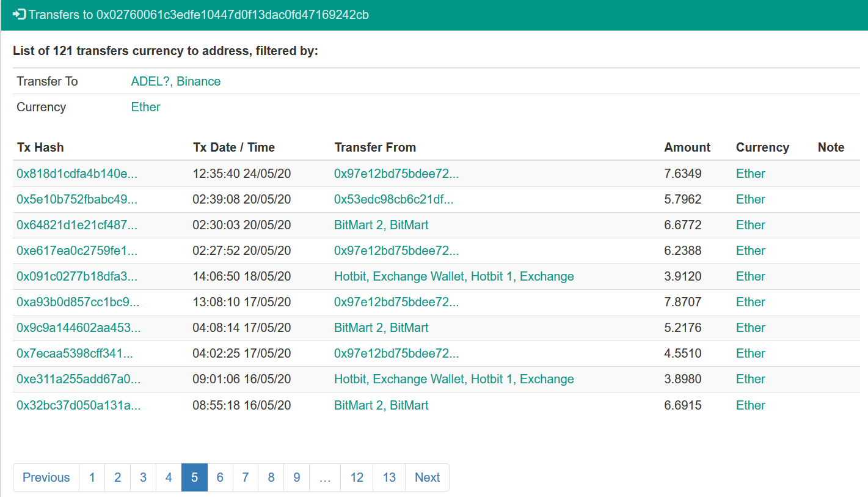Select the amount value 7.6349

(683, 174)
